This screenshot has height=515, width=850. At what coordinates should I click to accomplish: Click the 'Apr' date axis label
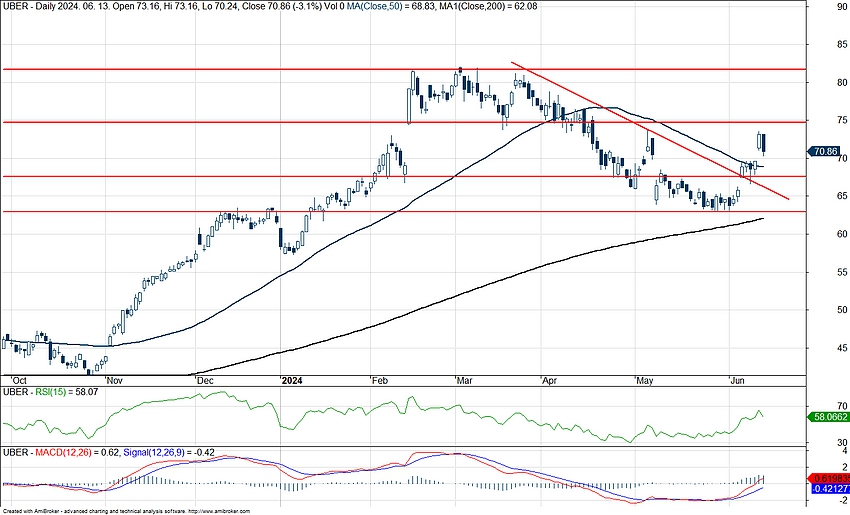(x=550, y=381)
